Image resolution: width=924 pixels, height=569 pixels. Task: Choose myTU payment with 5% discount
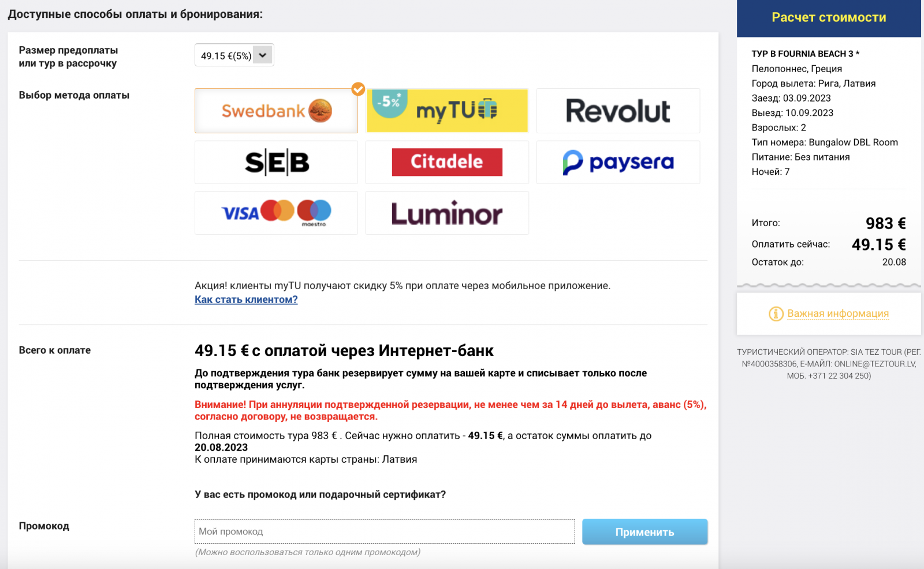[x=447, y=111]
